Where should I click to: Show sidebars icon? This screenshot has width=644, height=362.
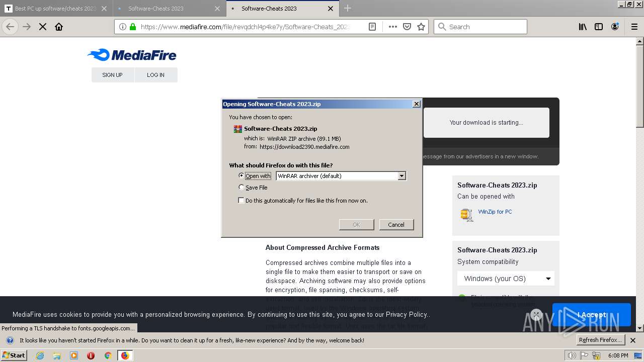599,27
